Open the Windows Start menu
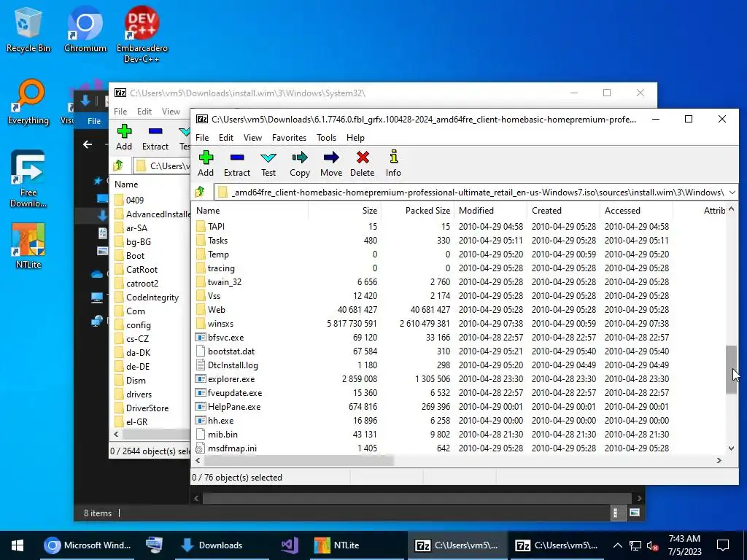This screenshot has width=747, height=560. [x=18, y=545]
